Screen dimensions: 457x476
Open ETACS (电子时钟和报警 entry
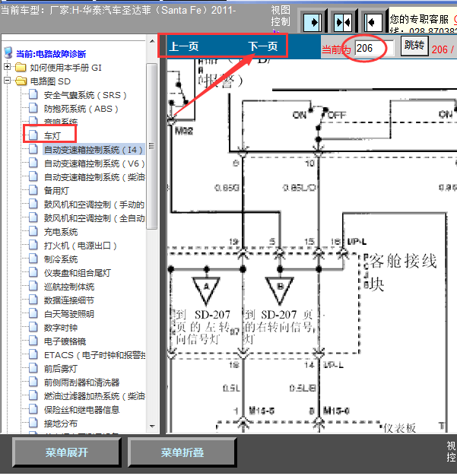(x=94, y=355)
